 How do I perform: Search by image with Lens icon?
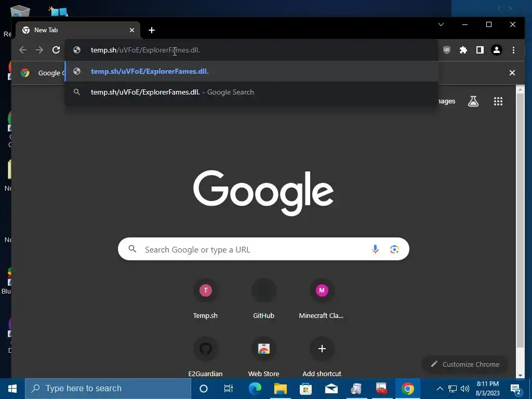coord(394,249)
